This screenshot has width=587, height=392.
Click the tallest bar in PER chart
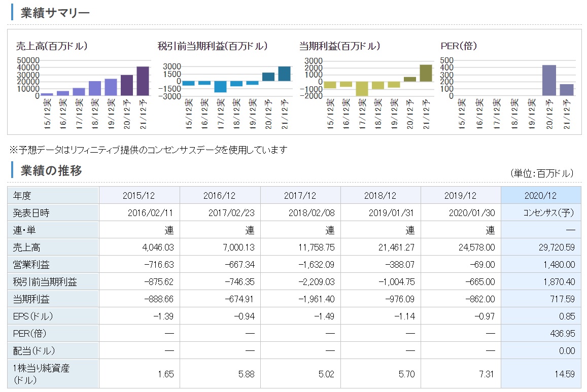549,80
